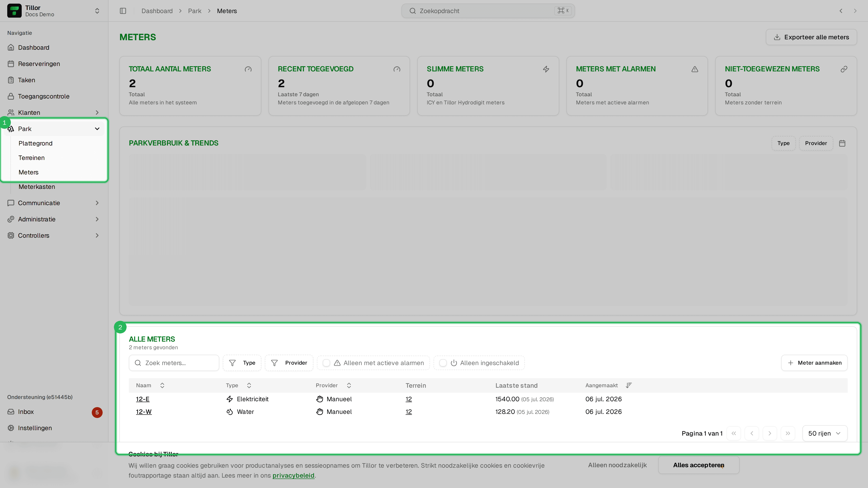Navigate forward with top-right chevron

click(855, 11)
